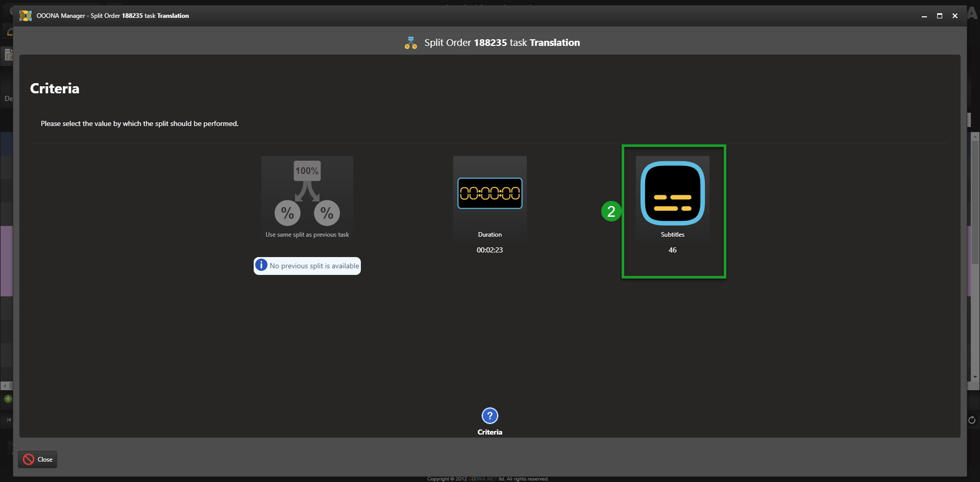Open the Criteria help question mark icon
Viewport: 980px width, 482px height.
tap(489, 416)
